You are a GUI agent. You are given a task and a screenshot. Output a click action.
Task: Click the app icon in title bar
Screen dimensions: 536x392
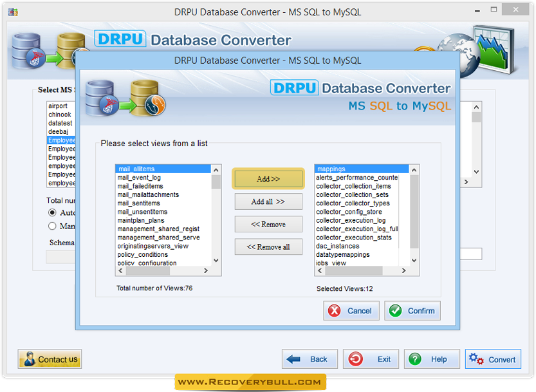pyautogui.click(x=13, y=12)
